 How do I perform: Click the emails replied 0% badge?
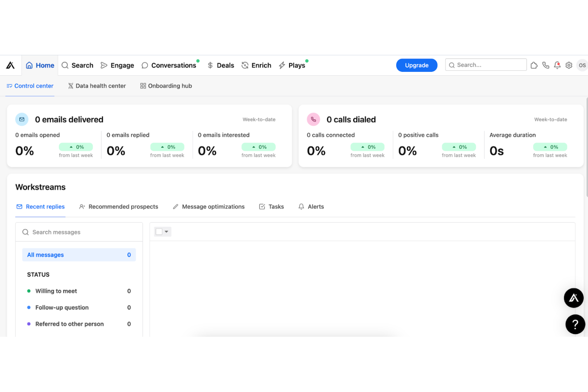167,147
